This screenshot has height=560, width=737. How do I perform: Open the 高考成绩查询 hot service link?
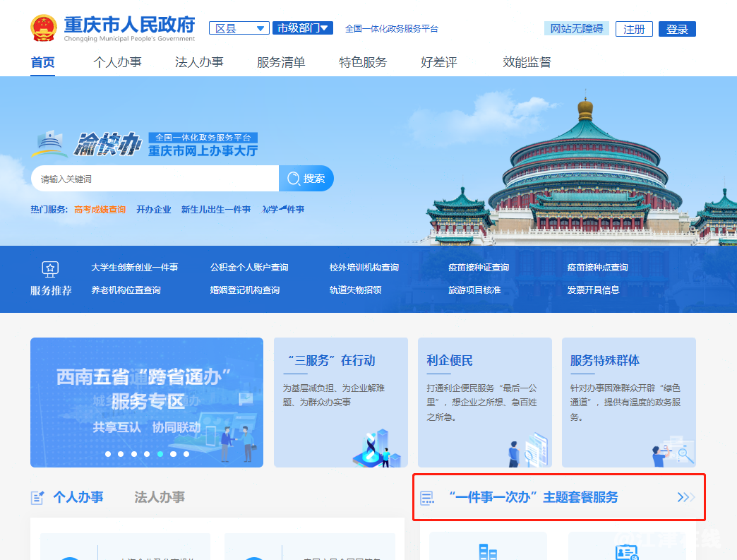100,209
